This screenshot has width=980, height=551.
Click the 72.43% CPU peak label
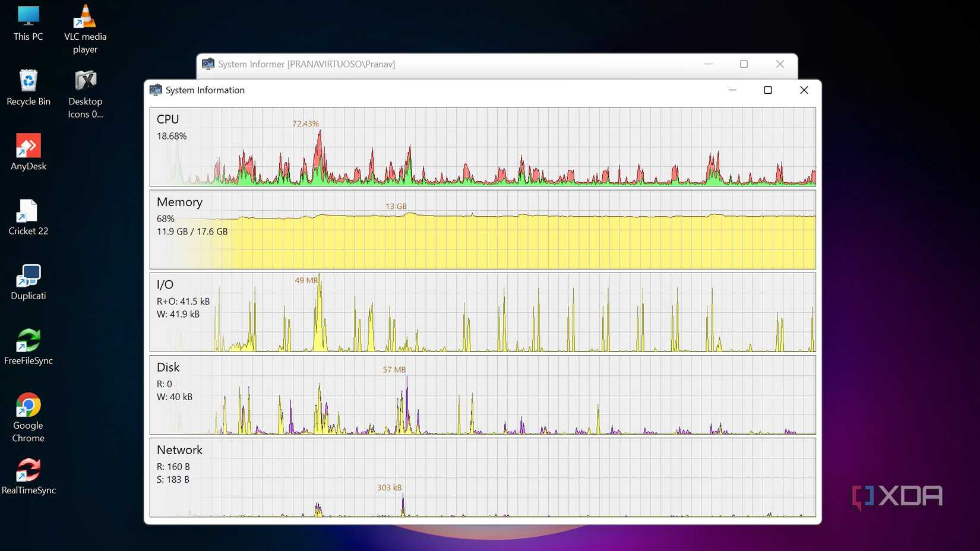tap(305, 123)
